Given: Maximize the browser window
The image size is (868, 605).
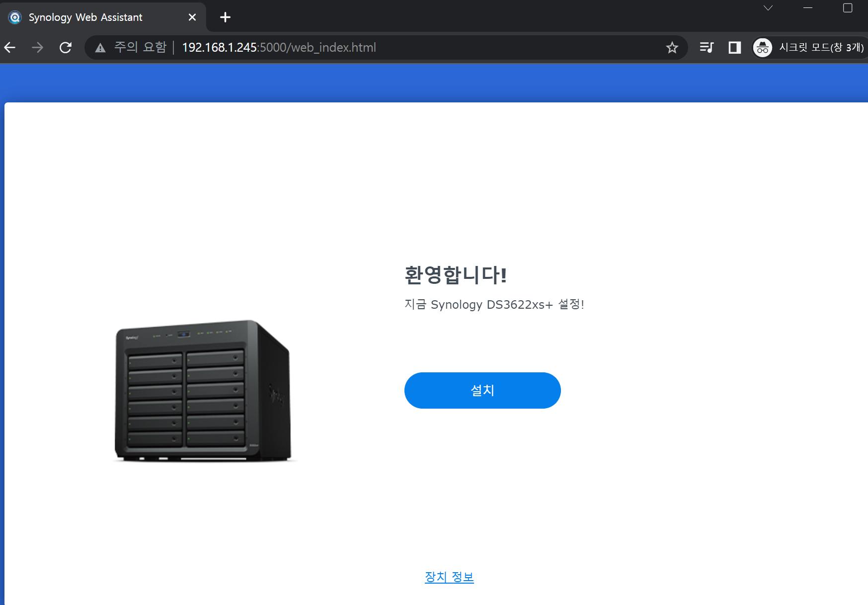Looking at the screenshot, I should pyautogui.click(x=848, y=8).
